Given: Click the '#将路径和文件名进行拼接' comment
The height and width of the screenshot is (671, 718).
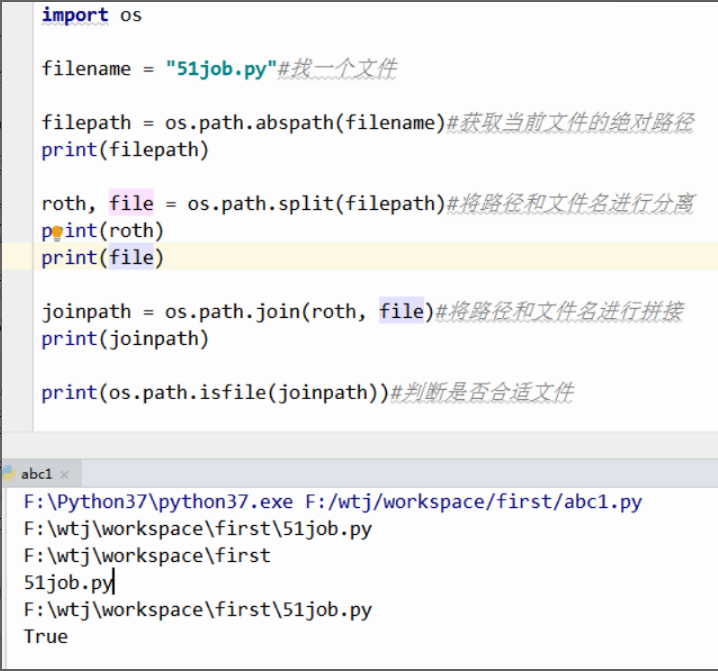Looking at the screenshot, I should click(559, 311).
